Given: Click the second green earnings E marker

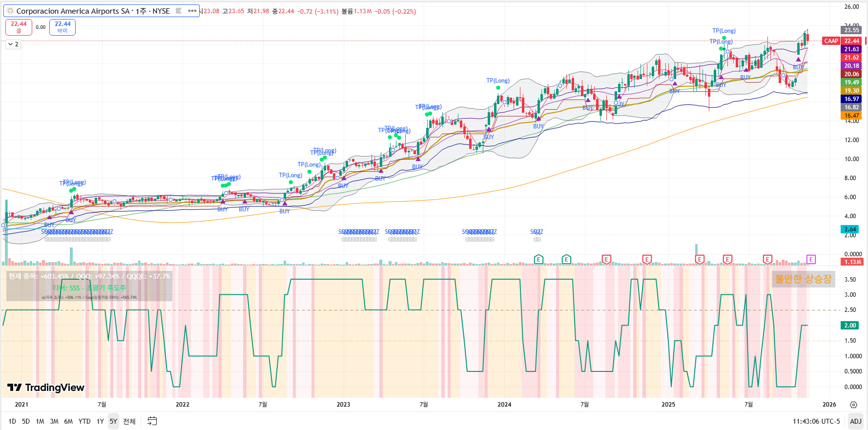Looking at the screenshot, I should [566, 259].
